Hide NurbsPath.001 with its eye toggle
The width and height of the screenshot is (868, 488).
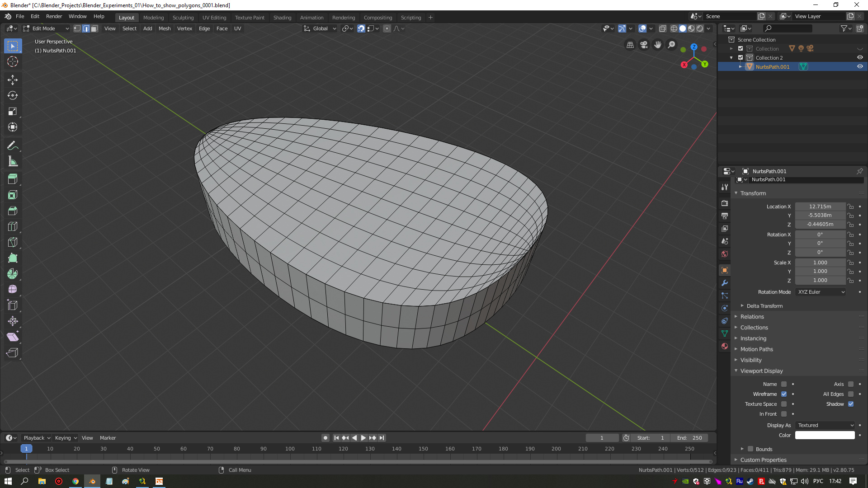[860, 66]
